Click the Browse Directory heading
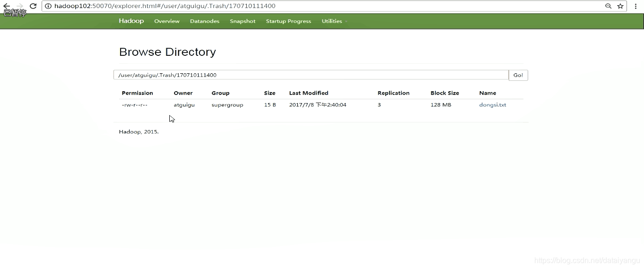The image size is (644, 269). coord(167,52)
